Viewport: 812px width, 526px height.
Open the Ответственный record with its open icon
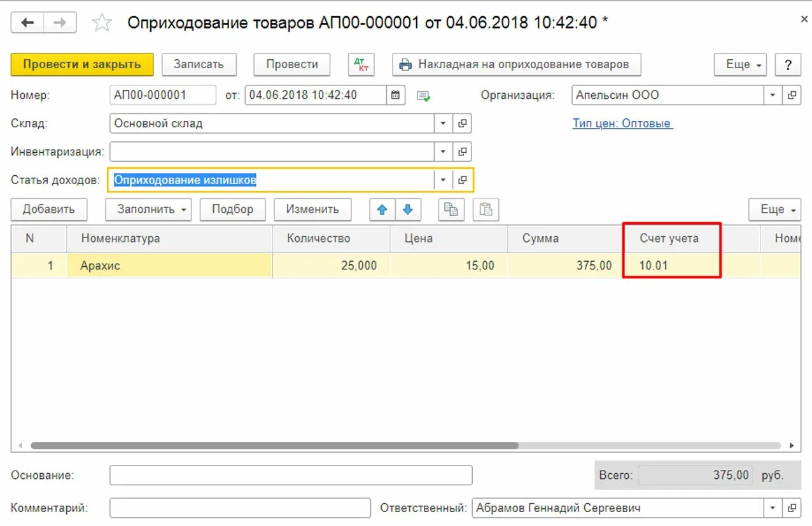[x=792, y=508]
